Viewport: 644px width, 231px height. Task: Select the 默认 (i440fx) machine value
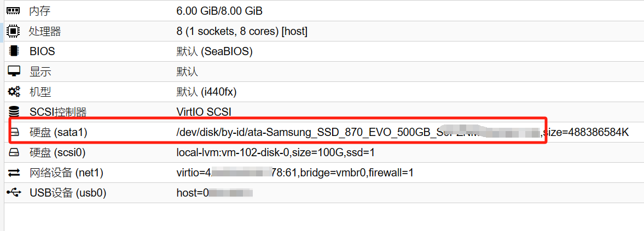coord(206,92)
